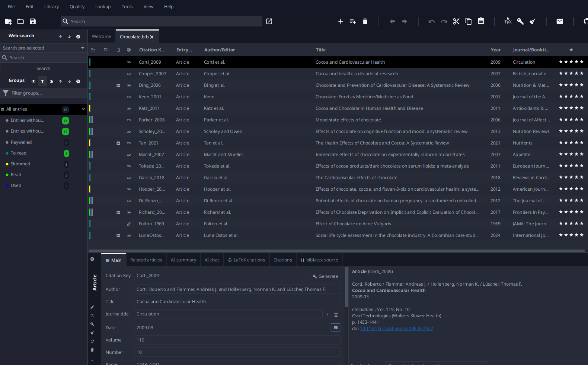This screenshot has width=588, height=365.
Task: Send entries by email with the envelope icon
Action: [x=560, y=22]
